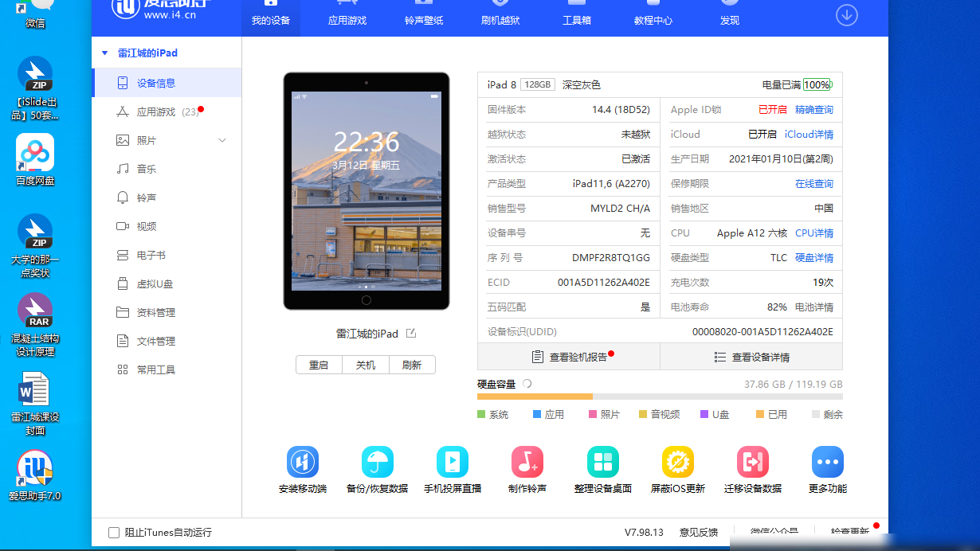
Task: Click 关机 button
Action: pyautogui.click(x=366, y=365)
